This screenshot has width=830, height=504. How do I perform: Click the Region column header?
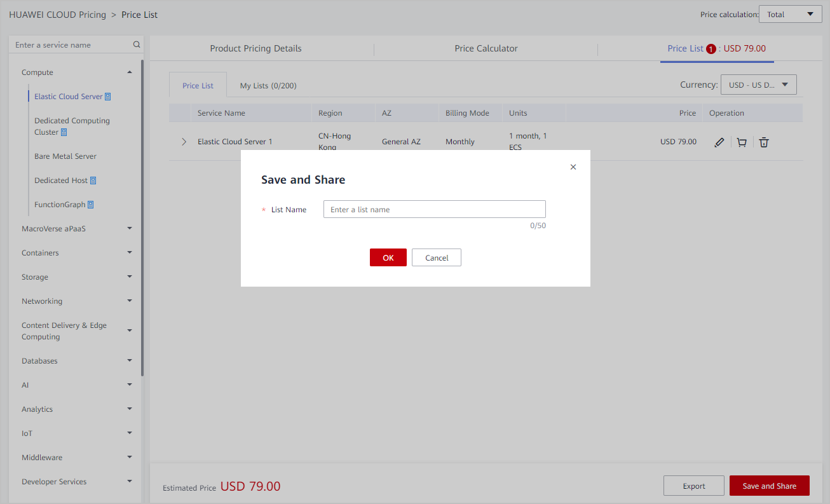330,113
